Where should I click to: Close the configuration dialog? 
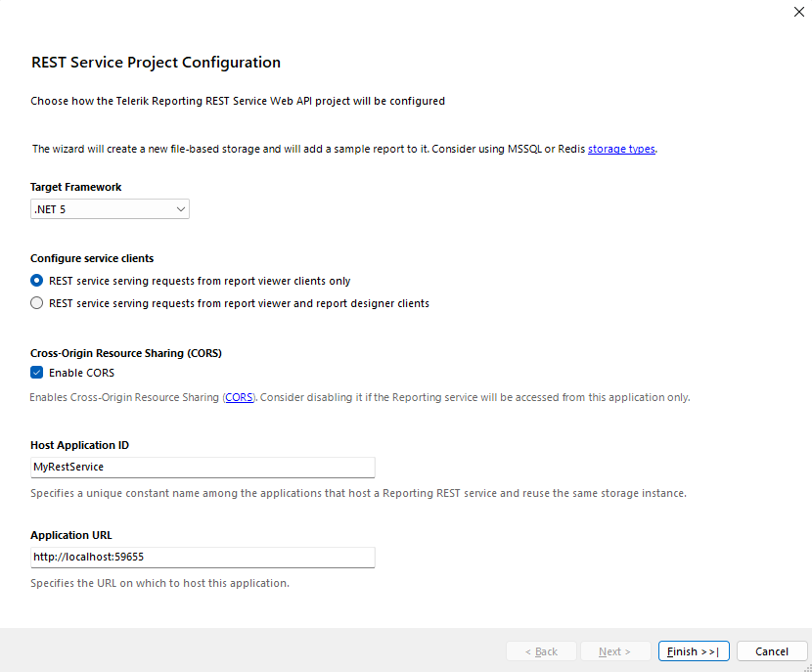[799, 12]
